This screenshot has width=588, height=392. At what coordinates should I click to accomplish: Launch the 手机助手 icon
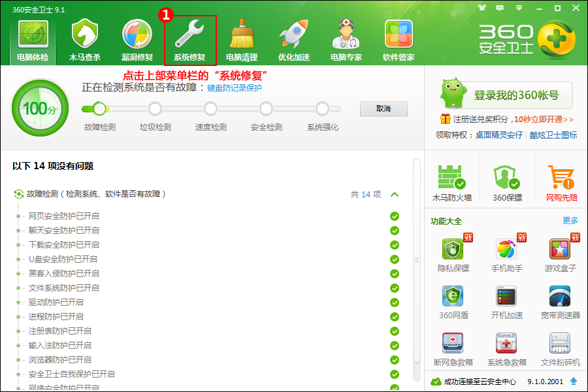[x=506, y=249]
